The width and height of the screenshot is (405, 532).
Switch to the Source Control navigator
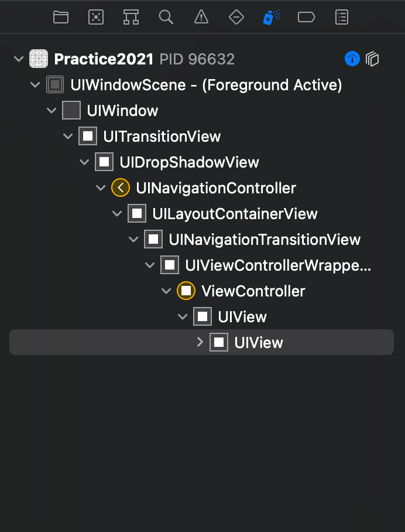coord(96,17)
